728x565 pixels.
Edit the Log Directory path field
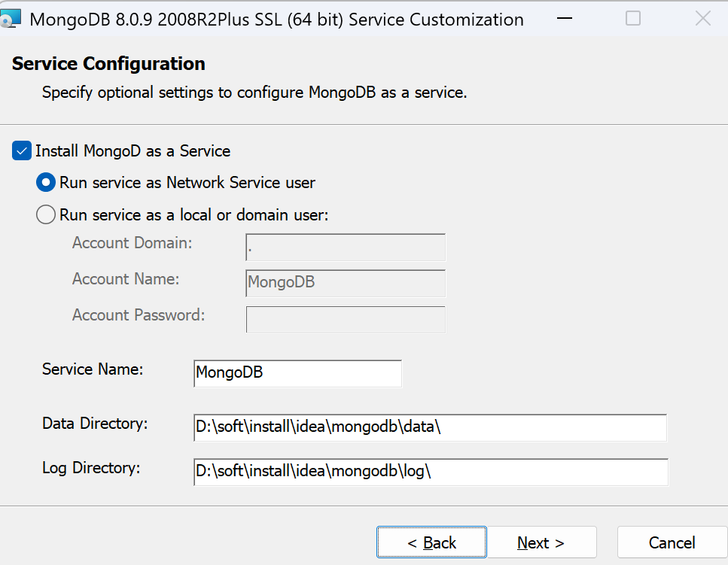[431, 472]
